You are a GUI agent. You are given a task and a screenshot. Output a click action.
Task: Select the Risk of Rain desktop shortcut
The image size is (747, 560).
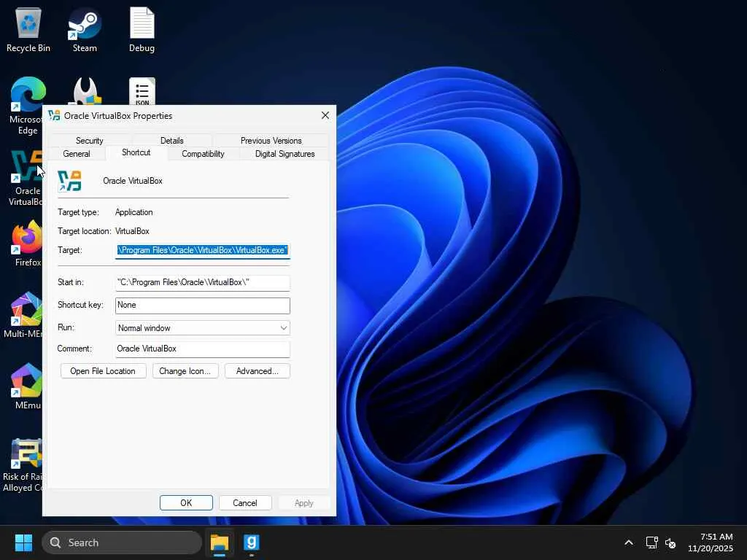pos(23,465)
